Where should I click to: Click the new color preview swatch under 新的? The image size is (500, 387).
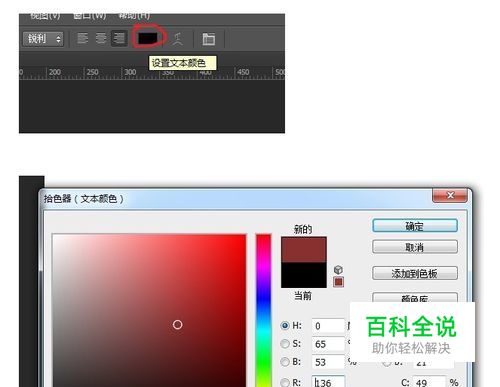[304, 249]
